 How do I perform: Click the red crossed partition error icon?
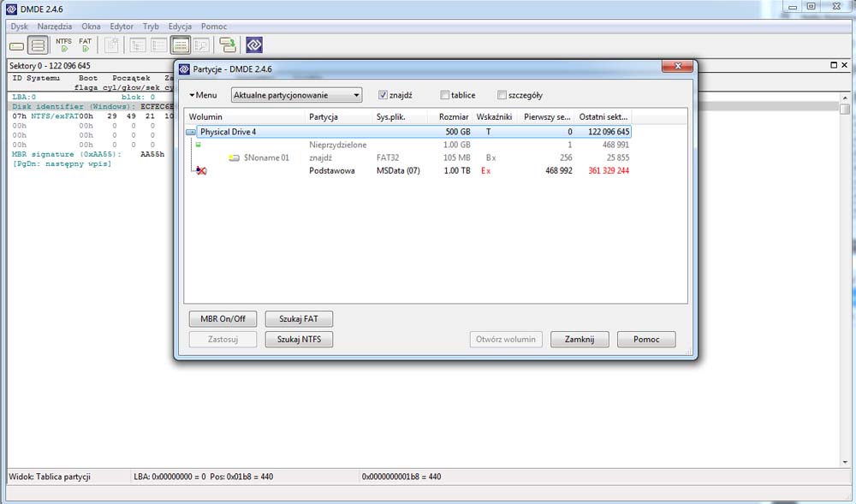click(201, 171)
